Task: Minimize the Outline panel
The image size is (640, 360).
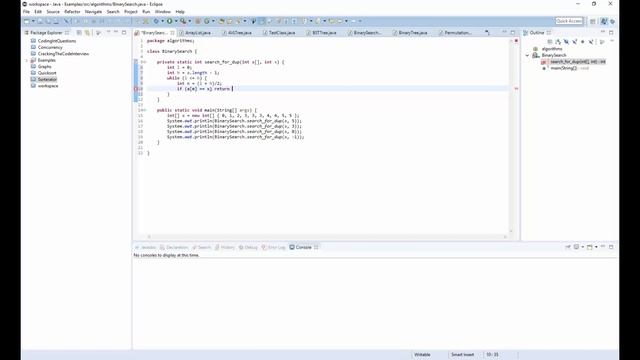Action: click(x=603, y=32)
